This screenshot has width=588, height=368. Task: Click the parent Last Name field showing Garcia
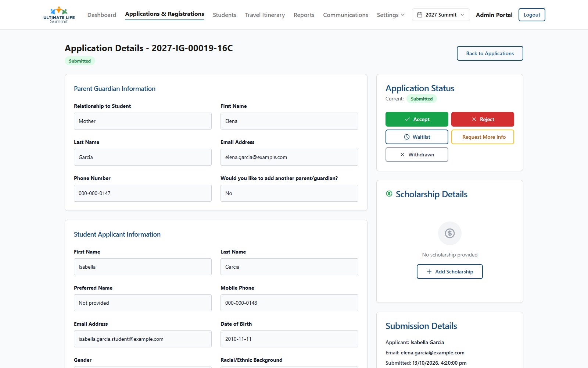(143, 157)
